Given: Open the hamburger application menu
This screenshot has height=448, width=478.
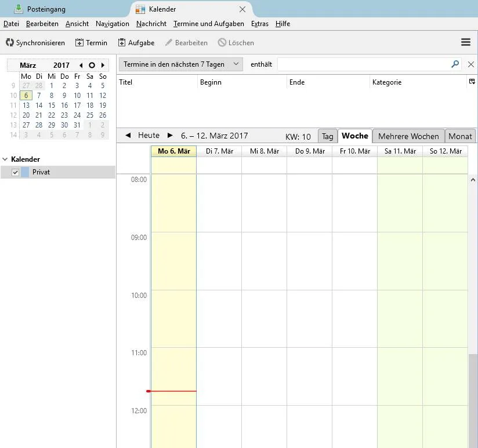Looking at the screenshot, I should coord(465,42).
